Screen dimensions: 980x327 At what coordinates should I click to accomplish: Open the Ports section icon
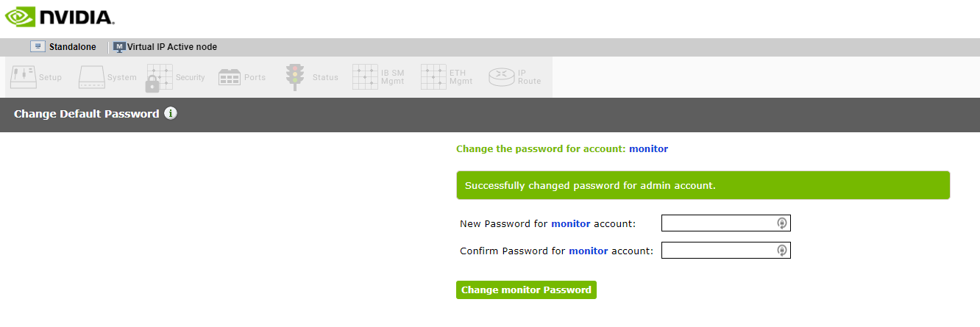pyautogui.click(x=230, y=77)
